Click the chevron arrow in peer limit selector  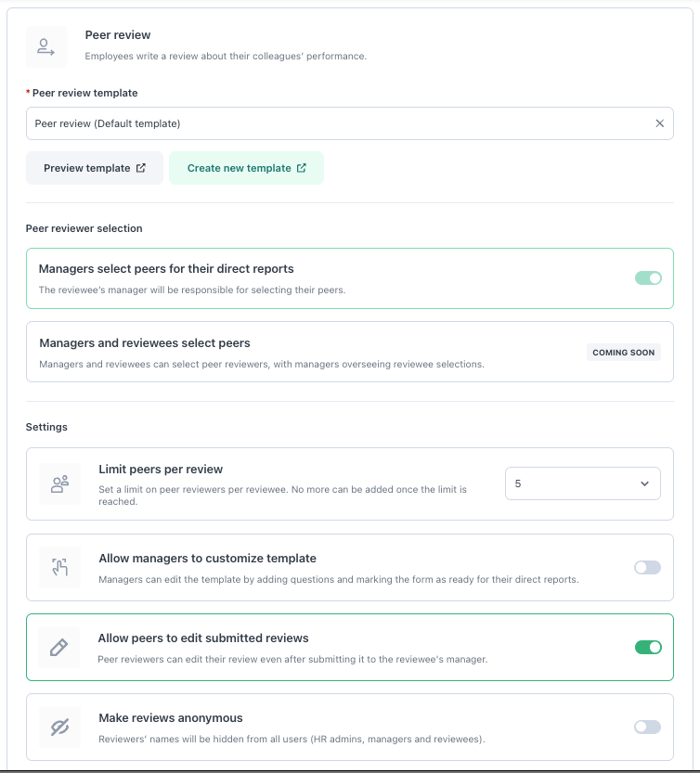pos(645,483)
